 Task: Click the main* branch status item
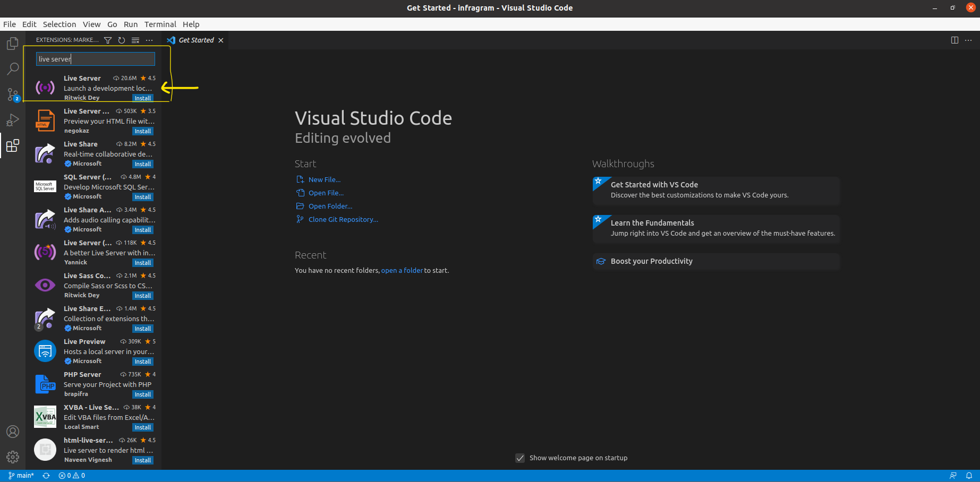coord(21,476)
